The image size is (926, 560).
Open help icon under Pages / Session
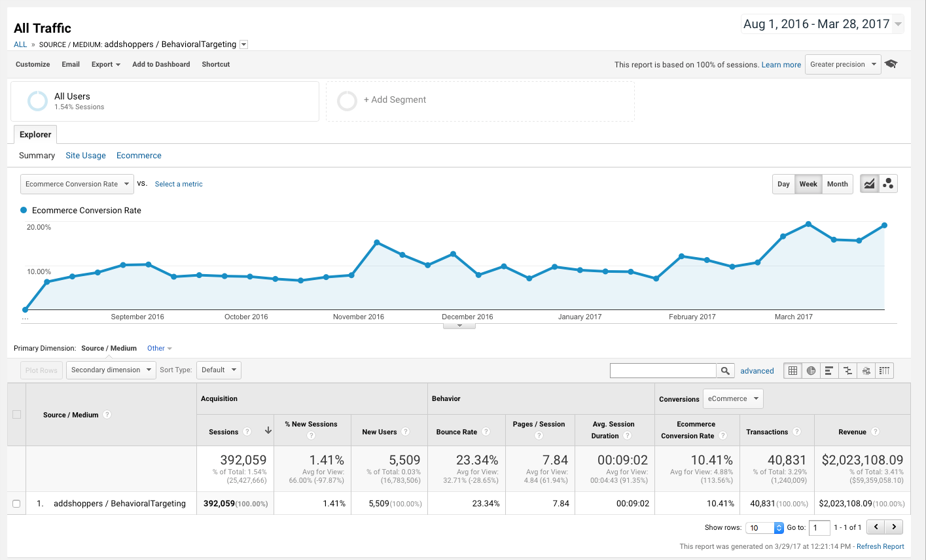pyautogui.click(x=539, y=436)
